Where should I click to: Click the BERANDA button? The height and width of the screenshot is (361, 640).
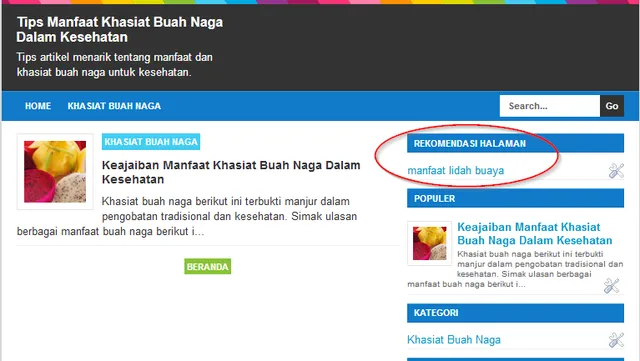(207, 266)
